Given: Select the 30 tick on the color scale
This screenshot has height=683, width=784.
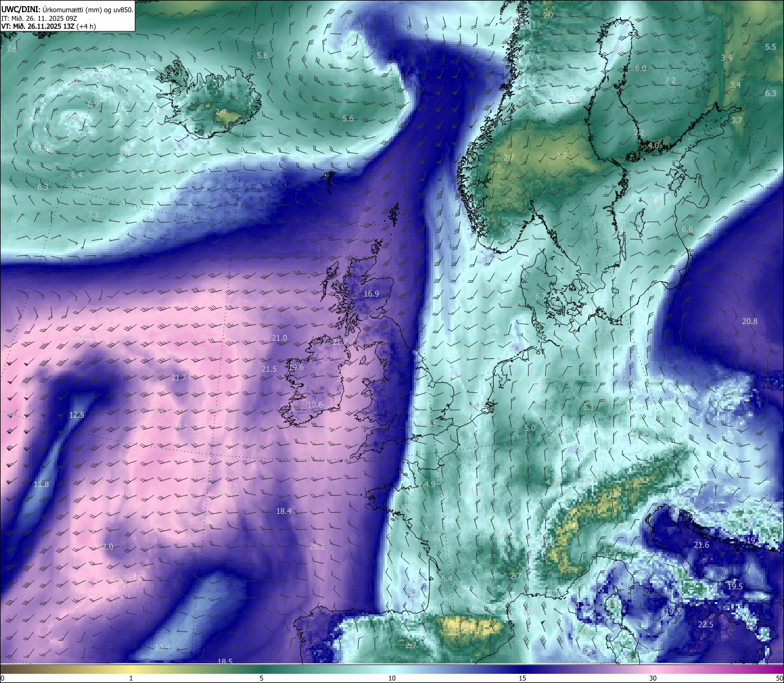Looking at the screenshot, I should point(653,678).
